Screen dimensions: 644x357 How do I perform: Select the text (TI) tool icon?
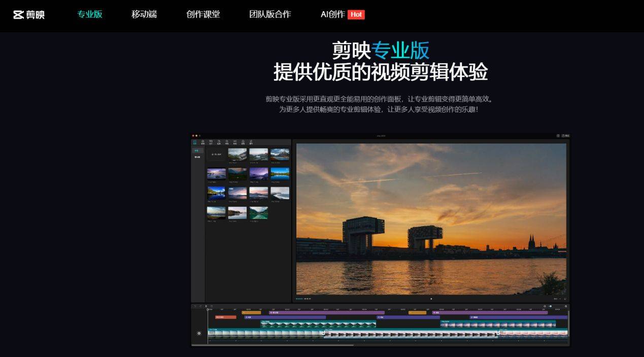tap(211, 142)
